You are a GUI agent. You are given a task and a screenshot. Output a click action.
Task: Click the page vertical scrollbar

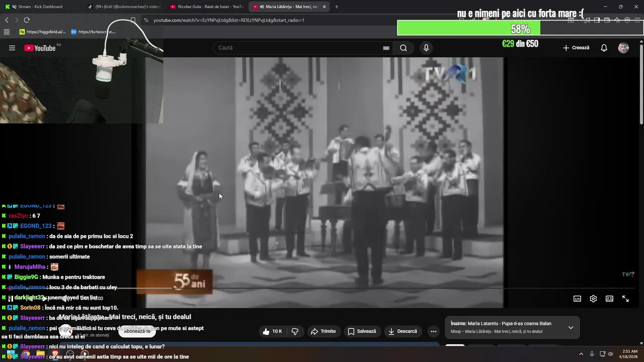tap(641, 84)
